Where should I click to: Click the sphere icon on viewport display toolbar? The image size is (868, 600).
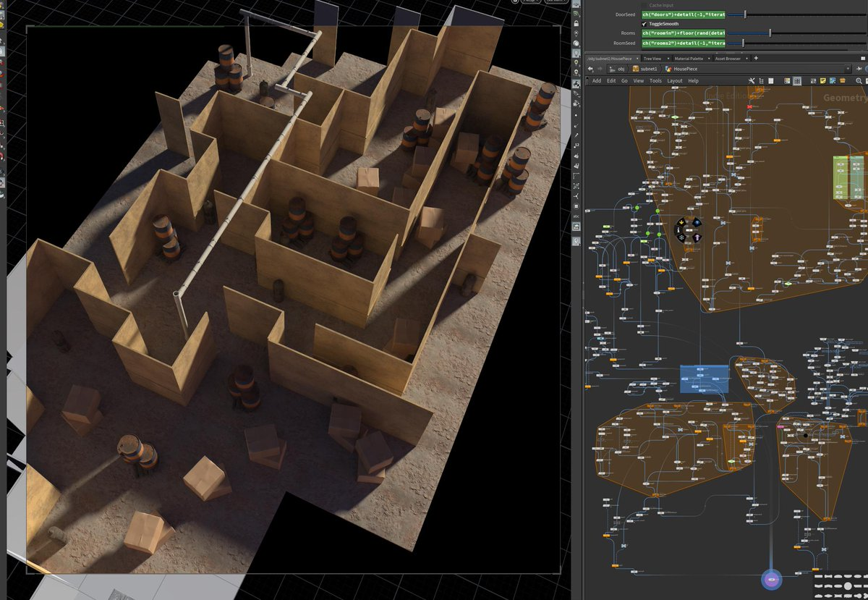(x=576, y=43)
